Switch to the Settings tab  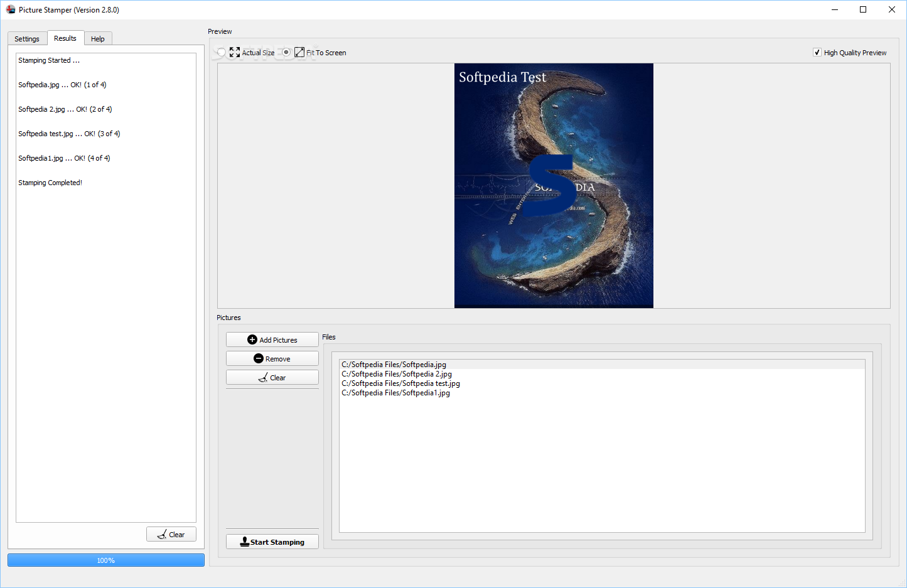[27, 39]
